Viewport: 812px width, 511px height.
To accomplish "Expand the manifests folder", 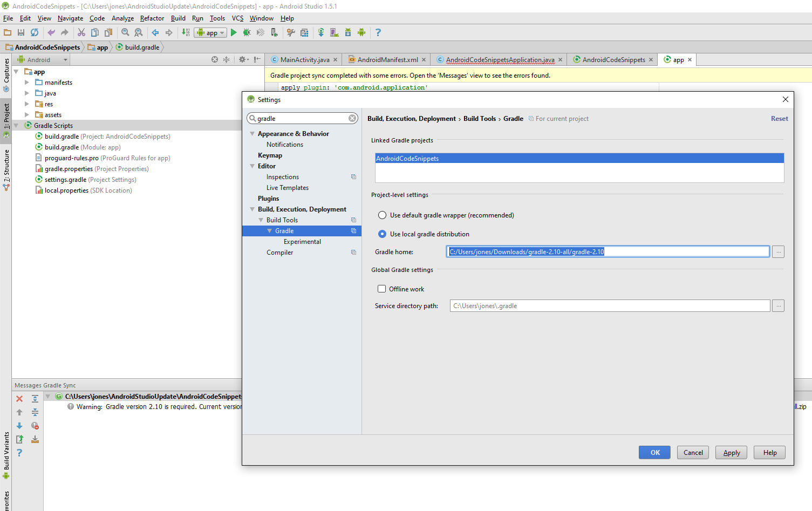I will 27,82.
